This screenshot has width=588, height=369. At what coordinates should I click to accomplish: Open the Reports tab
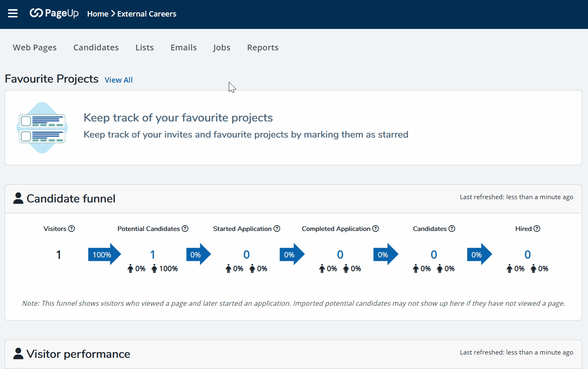263,48
